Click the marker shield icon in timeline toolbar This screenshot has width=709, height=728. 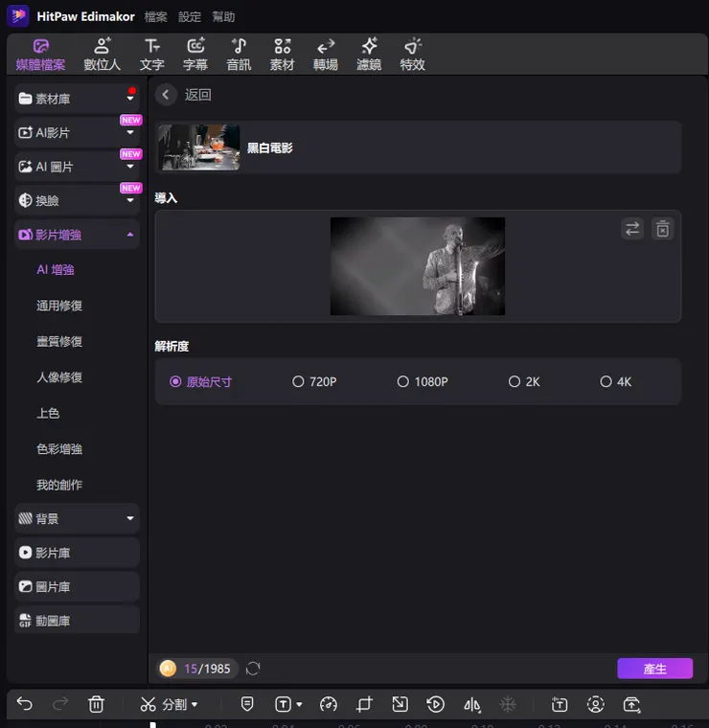coord(247,704)
